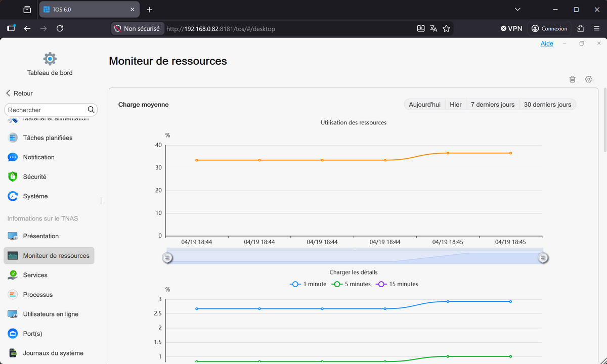The width and height of the screenshot is (607, 364).
Task: Select the Sécurité shield icon
Action: click(13, 177)
